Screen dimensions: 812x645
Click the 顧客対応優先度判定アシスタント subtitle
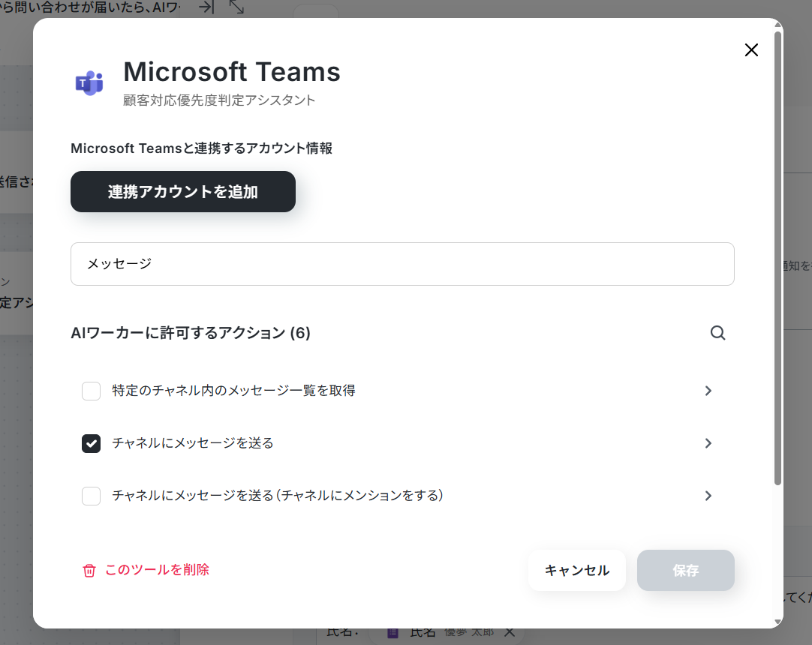[x=219, y=100]
